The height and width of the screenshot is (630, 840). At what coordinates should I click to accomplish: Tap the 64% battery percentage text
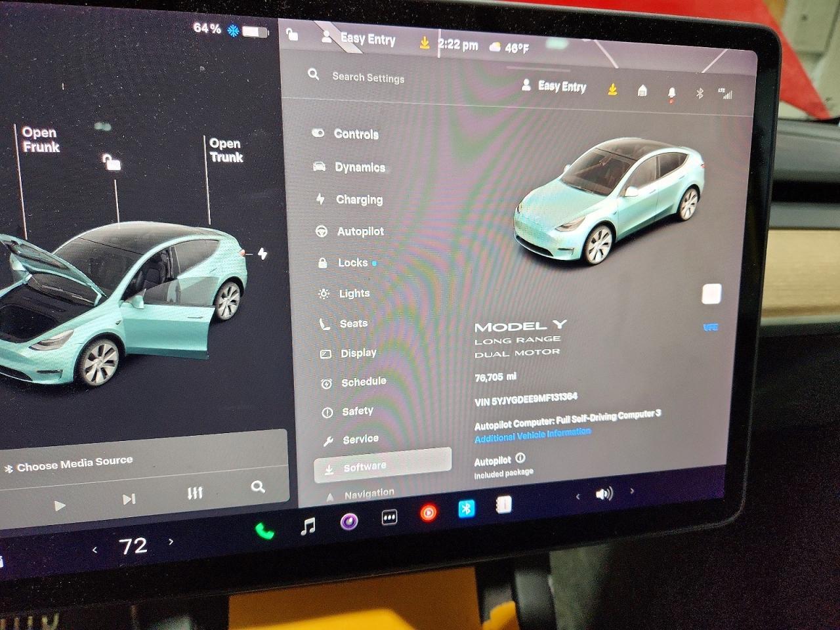click(207, 28)
